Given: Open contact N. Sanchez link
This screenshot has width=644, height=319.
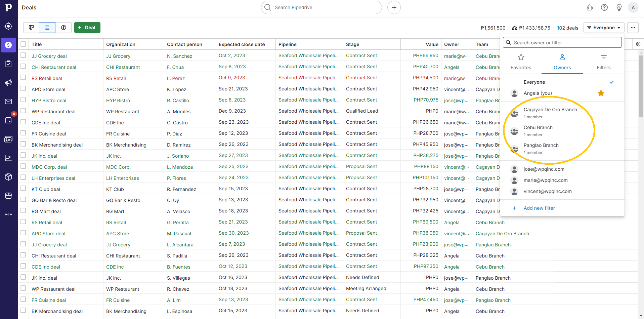Looking at the screenshot, I should 179,56.
